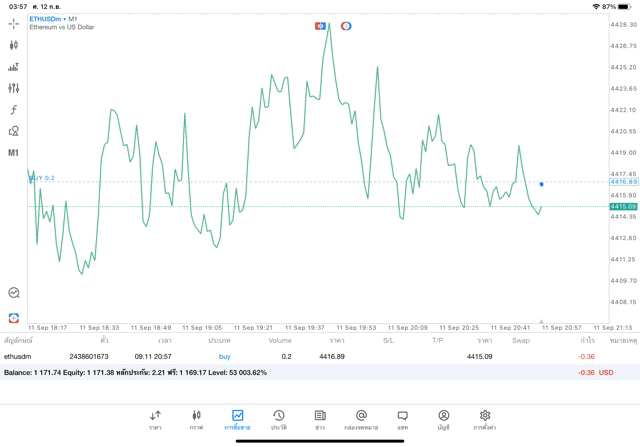Open the drawing objects shapes icon
Viewport: 640px width, 447px height.
pos(13,131)
